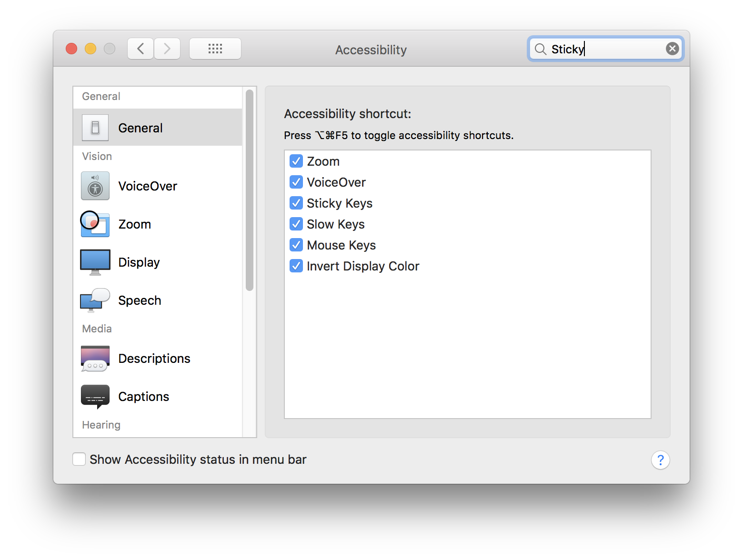
Task: Select the Captions text label
Action: coord(143,397)
